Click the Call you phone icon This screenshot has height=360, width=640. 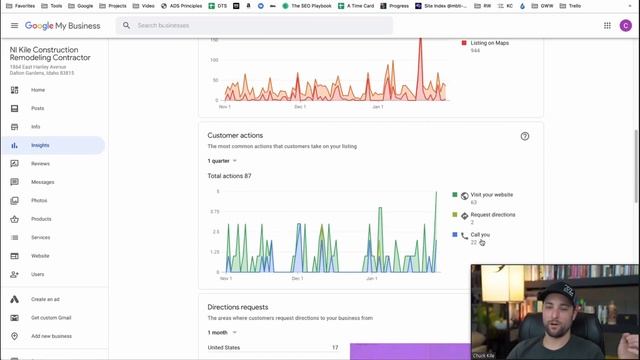pos(464,236)
